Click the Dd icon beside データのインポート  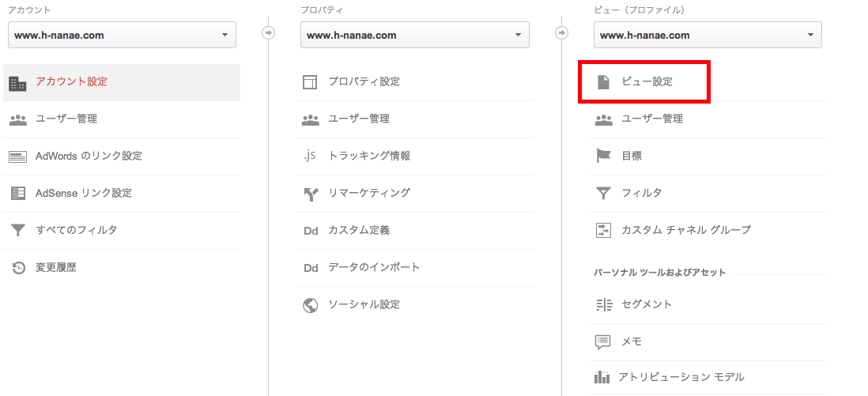click(x=311, y=268)
